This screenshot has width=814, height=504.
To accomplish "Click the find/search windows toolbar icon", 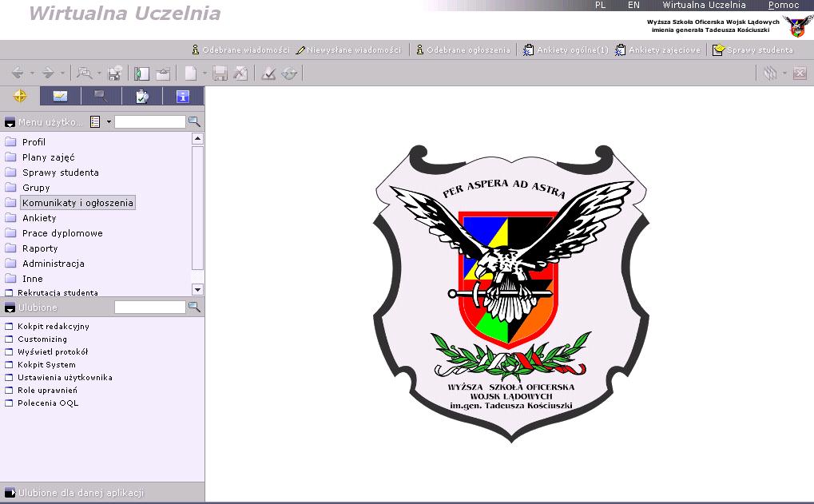I will coord(84,73).
